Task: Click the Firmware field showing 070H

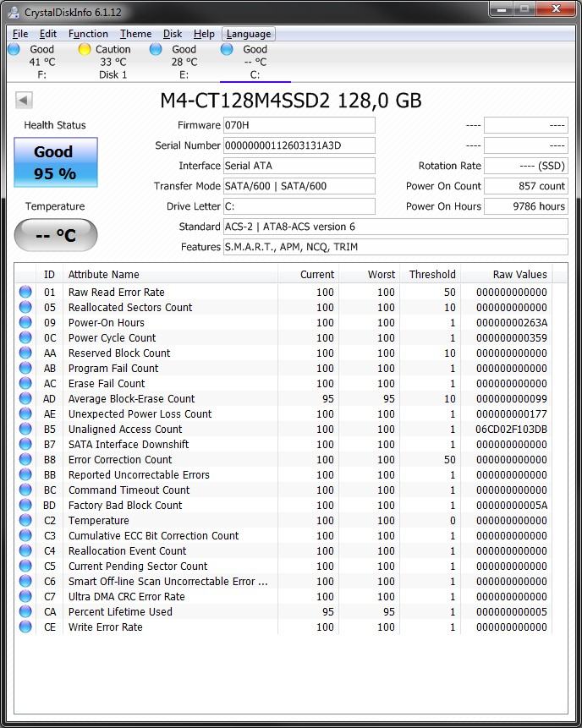Action: [x=299, y=125]
